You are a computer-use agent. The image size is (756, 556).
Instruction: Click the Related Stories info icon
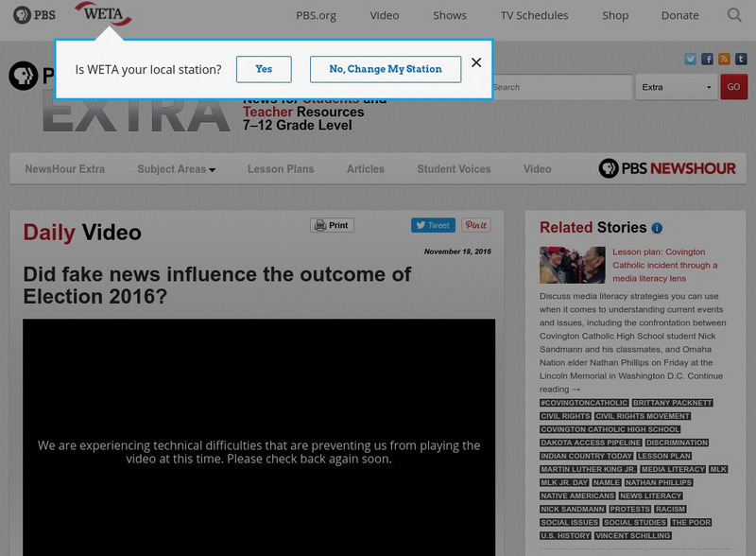click(657, 228)
